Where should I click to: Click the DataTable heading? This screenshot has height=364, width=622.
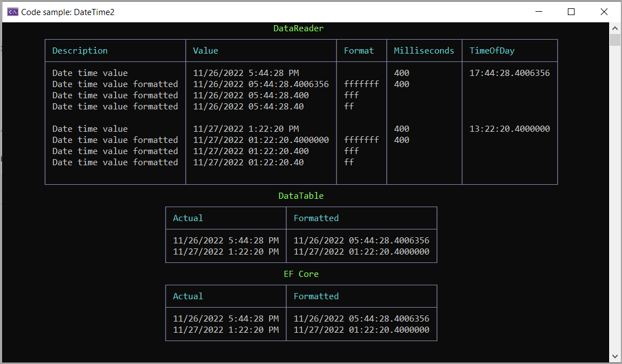pyautogui.click(x=301, y=195)
